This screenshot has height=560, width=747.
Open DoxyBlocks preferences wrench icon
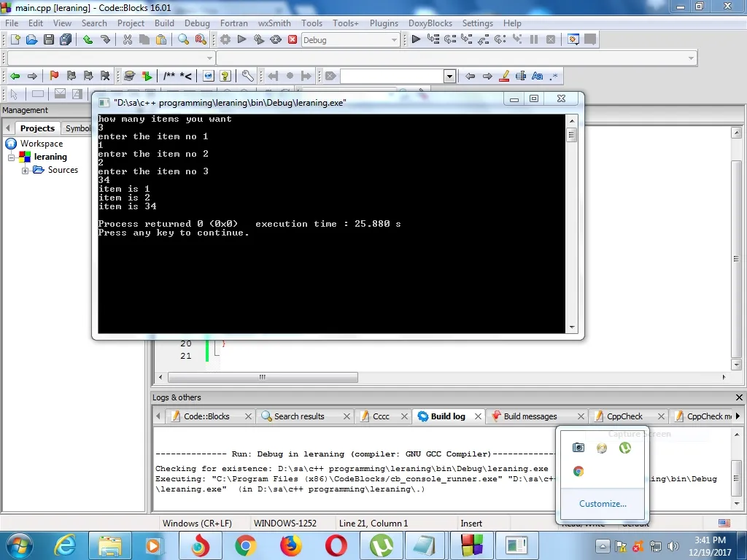pyautogui.click(x=247, y=76)
